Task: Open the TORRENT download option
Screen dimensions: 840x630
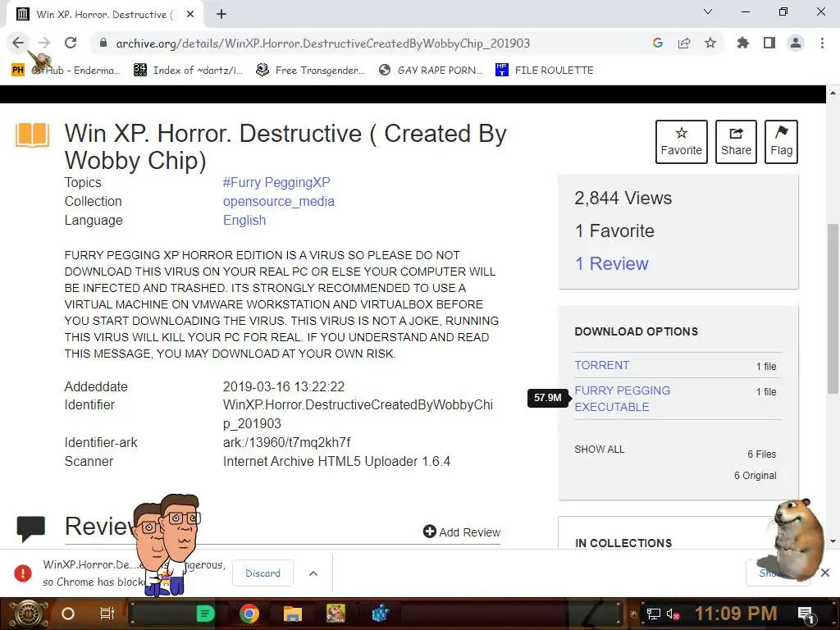Action: (x=602, y=365)
